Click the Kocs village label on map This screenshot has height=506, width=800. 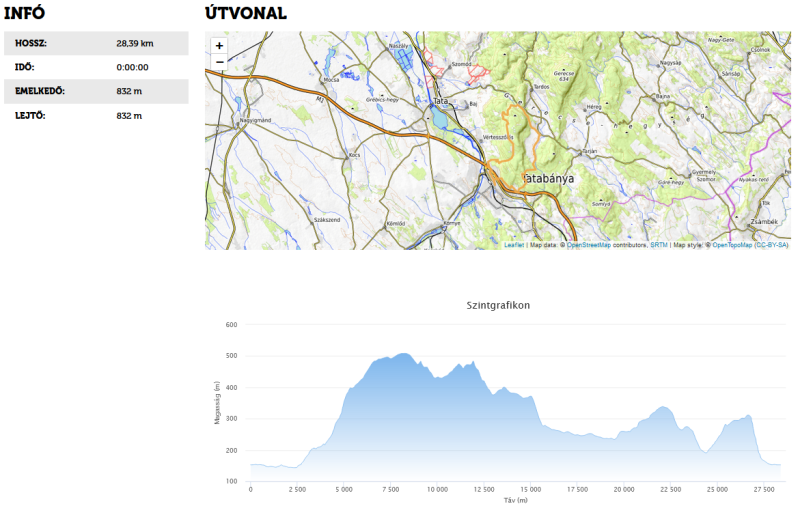tap(355, 155)
